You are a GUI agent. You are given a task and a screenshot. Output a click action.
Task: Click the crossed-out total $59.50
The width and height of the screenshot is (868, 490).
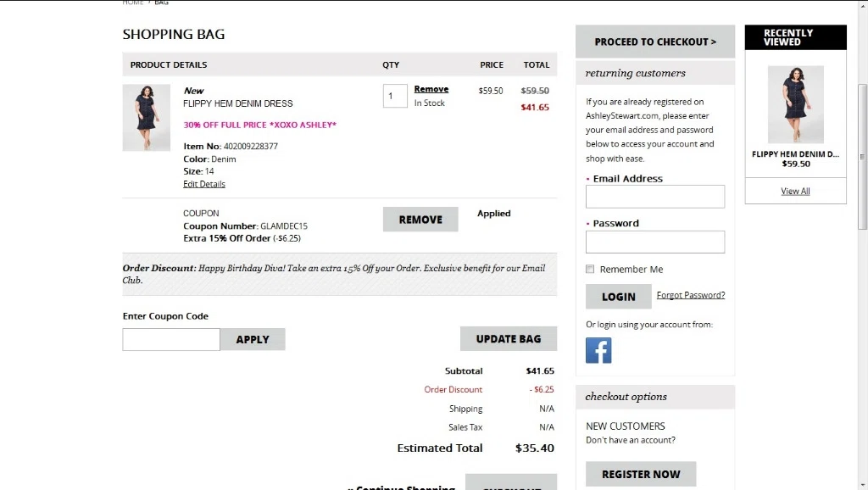click(535, 91)
